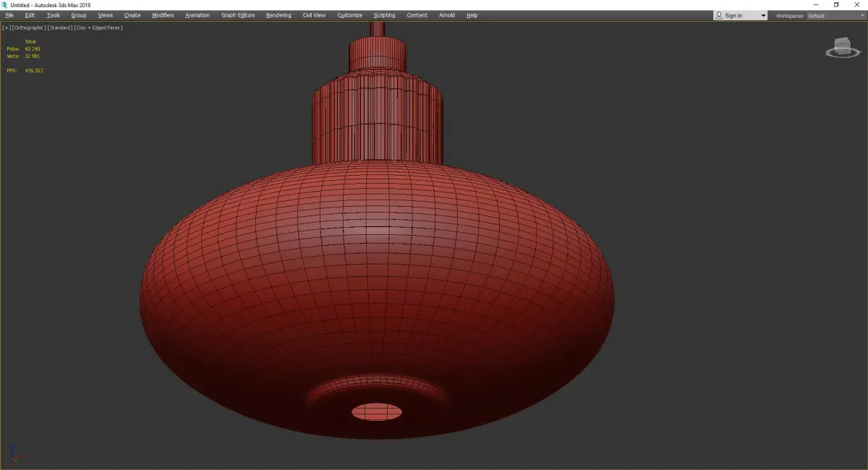Viewport: 868px width, 470px height.
Task: Click the 3ds Max app icon in title bar
Action: [5, 5]
